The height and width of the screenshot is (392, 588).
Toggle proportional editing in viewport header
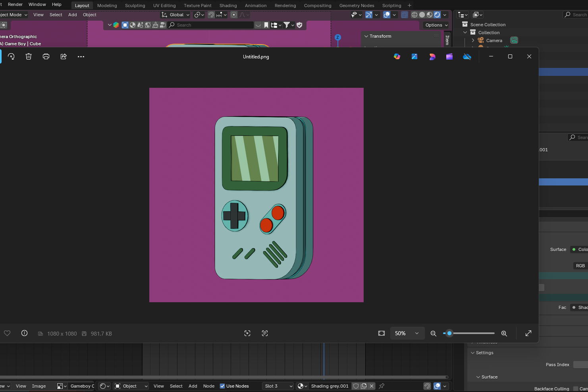click(x=234, y=15)
